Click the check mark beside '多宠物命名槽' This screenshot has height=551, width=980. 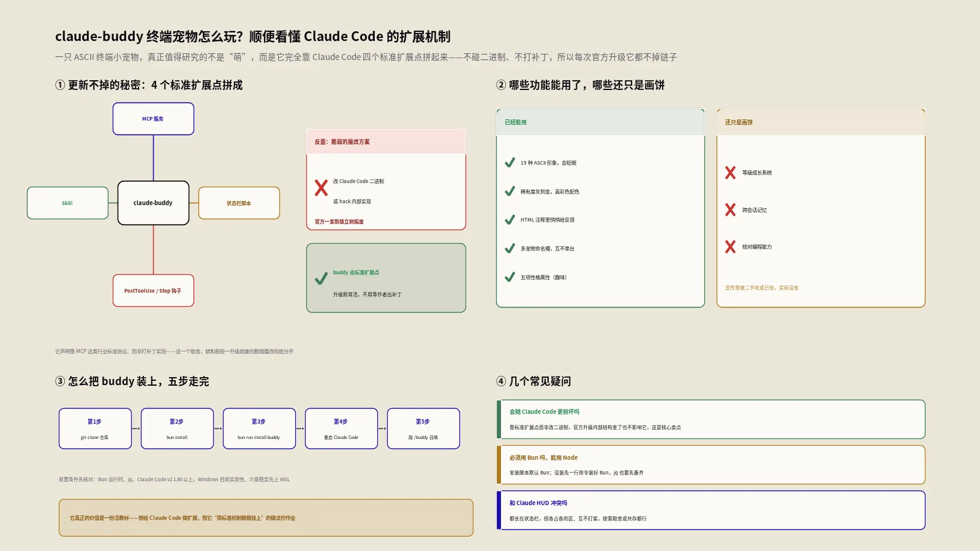510,249
